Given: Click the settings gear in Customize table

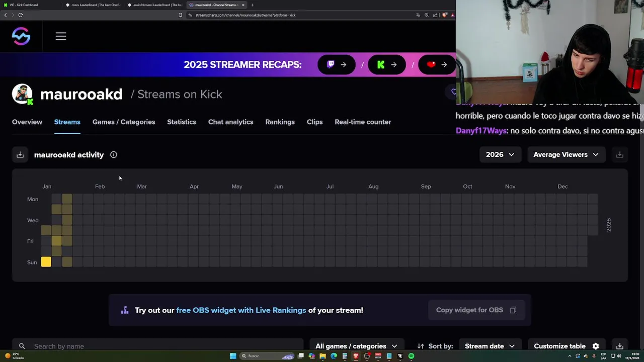Looking at the screenshot, I should pyautogui.click(x=596, y=346).
